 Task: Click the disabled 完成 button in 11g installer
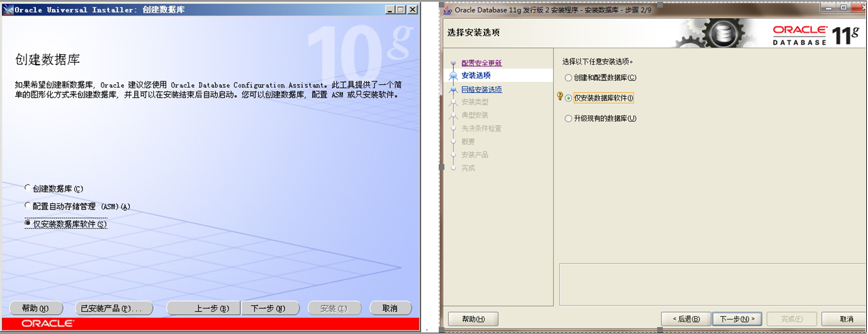tap(792, 319)
